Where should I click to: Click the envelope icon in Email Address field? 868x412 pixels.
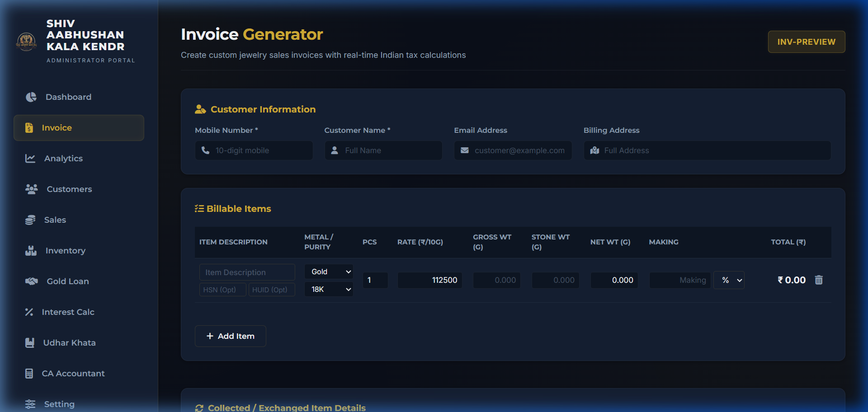464,150
